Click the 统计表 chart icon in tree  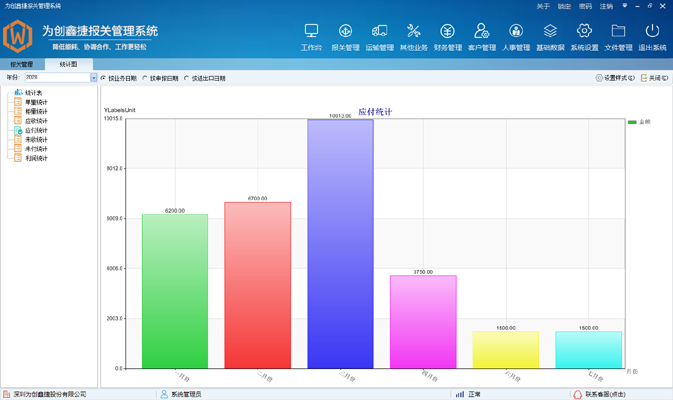pos(18,92)
